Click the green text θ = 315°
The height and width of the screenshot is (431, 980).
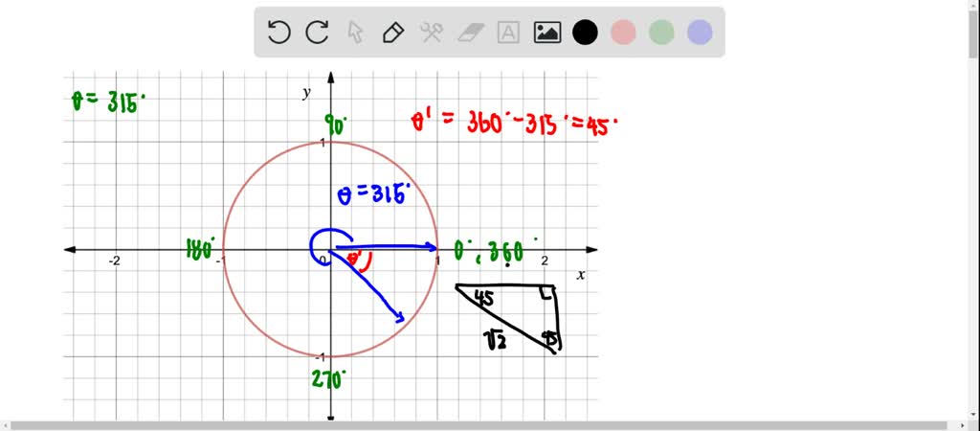[x=109, y=101]
